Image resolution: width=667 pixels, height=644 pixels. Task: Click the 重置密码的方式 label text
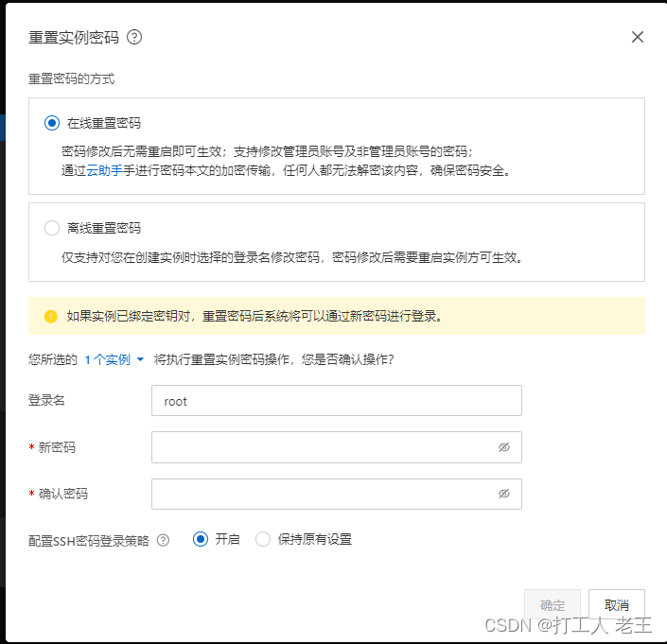[72, 79]
